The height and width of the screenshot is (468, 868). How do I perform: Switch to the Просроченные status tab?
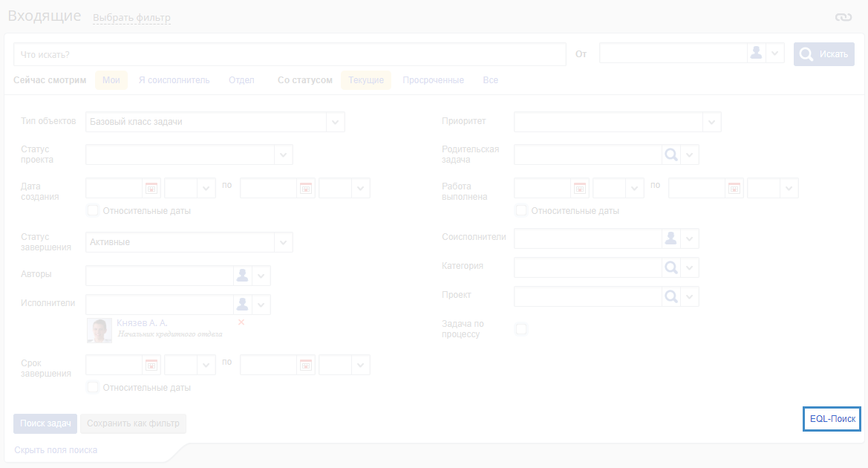[x=433, y=80]
